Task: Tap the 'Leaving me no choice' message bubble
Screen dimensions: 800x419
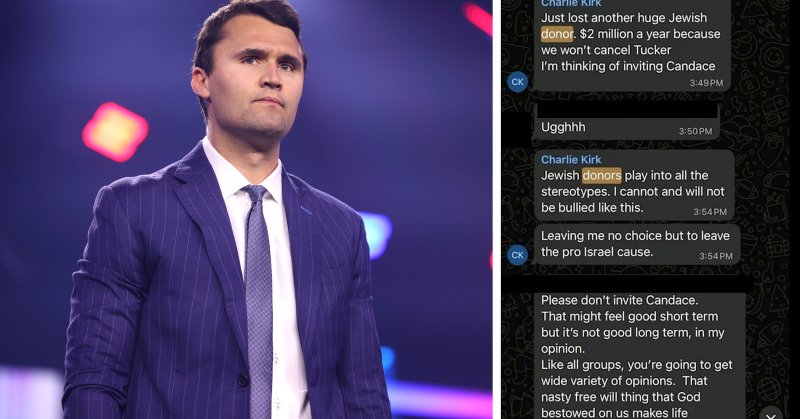Action: [637, 244]
